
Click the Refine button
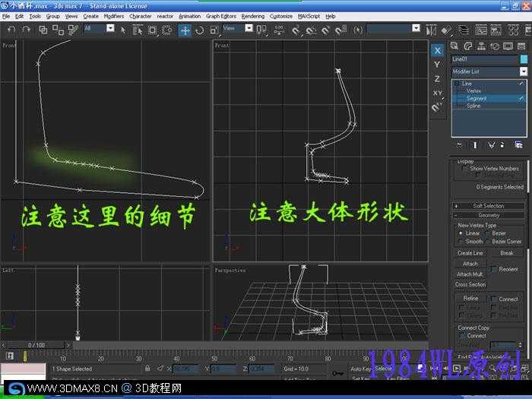pos(470,299)
